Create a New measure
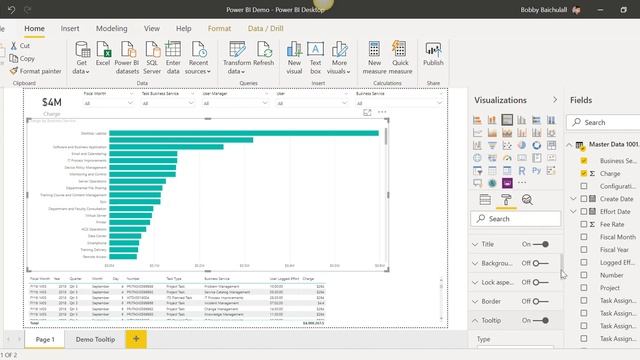Image resolution: width=640 pixels, height=360 pixels. [x=374, y=58]
